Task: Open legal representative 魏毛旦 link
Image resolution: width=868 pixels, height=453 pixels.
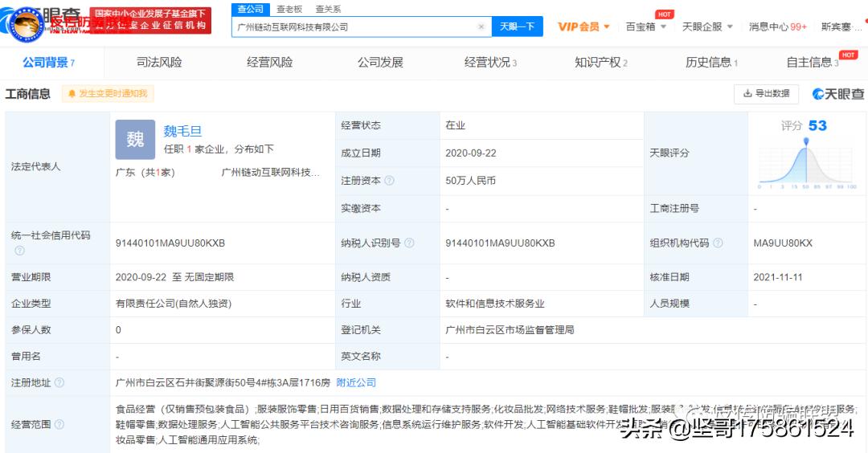Action: 182,131
